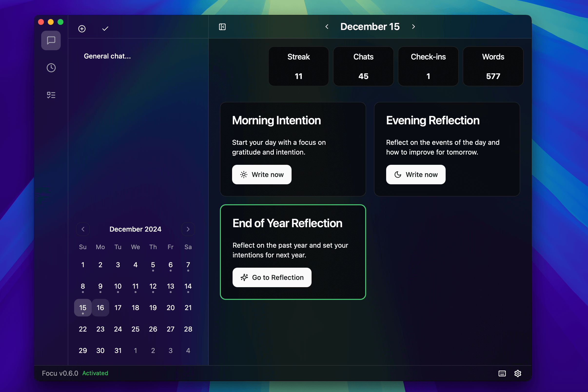The height and width of the screenshot is (392, 588).
Task: Click the checkmark icon above the chat list
Action: click(105, 29)
